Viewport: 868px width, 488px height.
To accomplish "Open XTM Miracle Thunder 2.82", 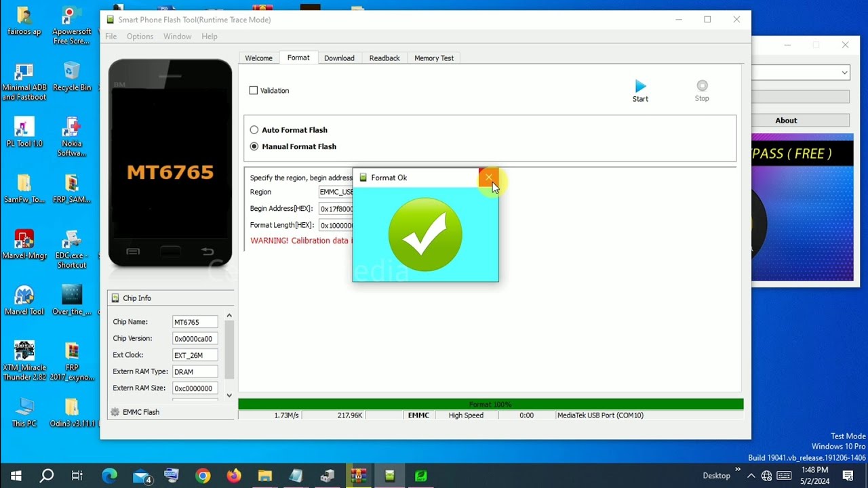I will [24, 349].
